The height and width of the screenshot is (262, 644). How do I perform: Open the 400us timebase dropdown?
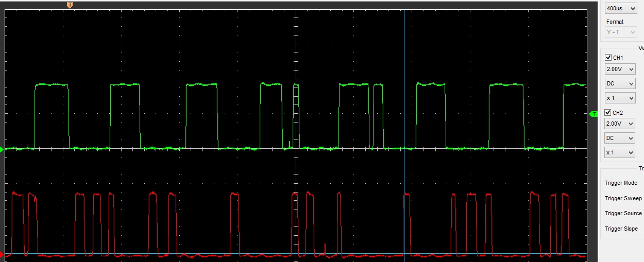click(620, 9)
